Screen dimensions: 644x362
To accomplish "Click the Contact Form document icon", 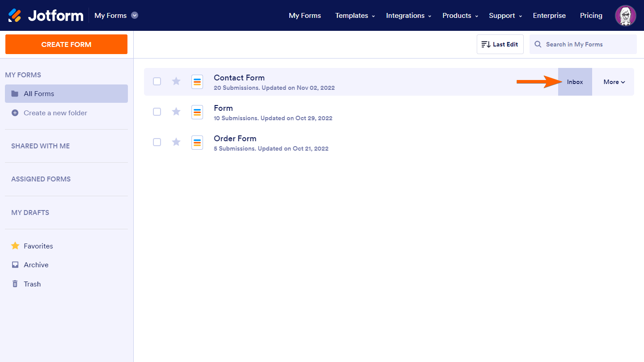I will coord(197,82).
